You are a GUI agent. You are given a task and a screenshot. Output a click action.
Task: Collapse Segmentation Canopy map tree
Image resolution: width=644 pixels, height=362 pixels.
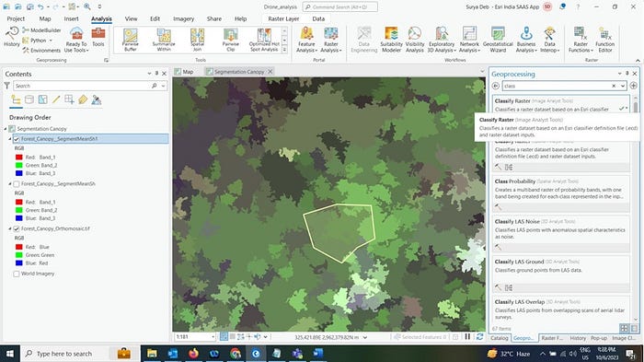point(6,129)
